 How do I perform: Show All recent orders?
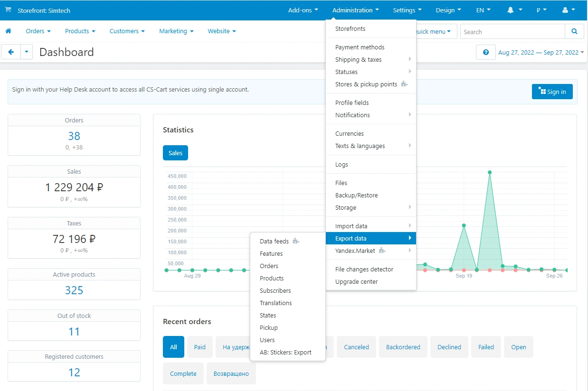[173, 347]
